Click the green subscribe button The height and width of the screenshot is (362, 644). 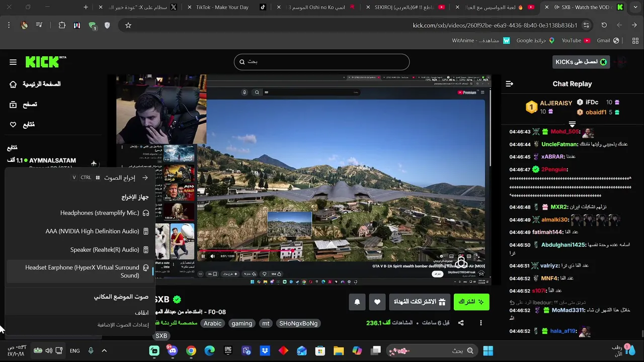[x=471, y=302]
